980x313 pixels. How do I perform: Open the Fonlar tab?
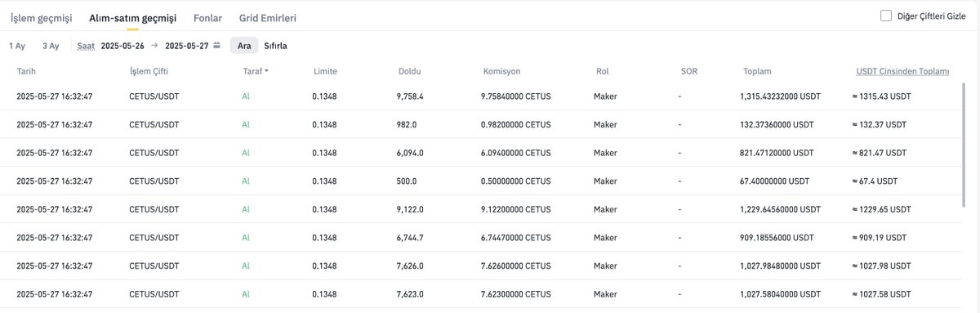coord(207,17)
